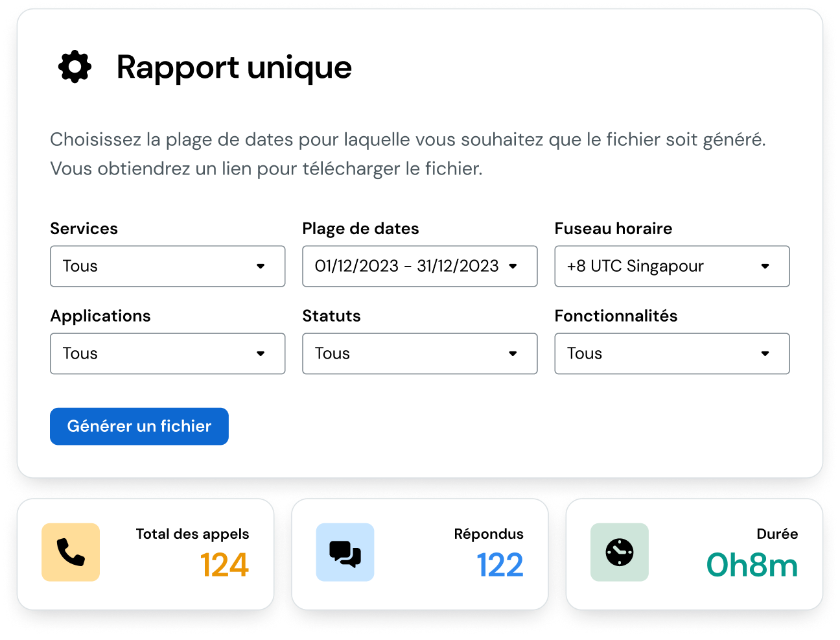The image size is (840, 640).
Task: Click the chat bubbles icon on Répondus card
Action: 345,552
